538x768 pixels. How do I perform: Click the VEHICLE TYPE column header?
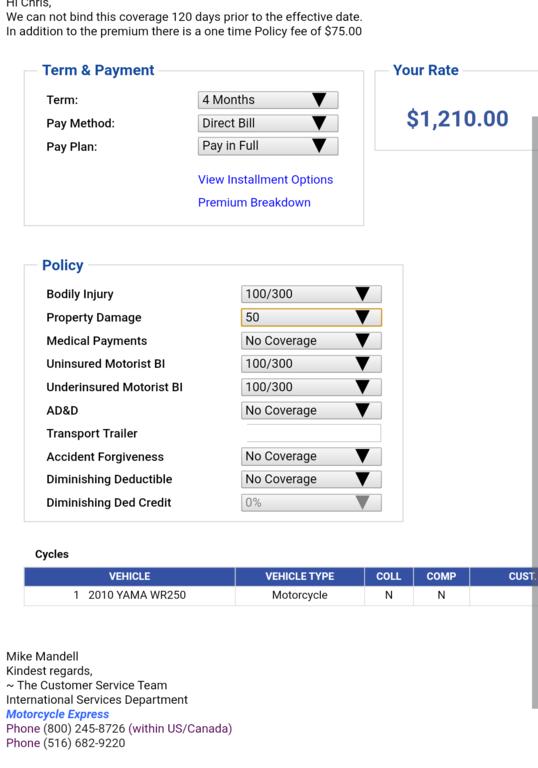coord(300,576)
